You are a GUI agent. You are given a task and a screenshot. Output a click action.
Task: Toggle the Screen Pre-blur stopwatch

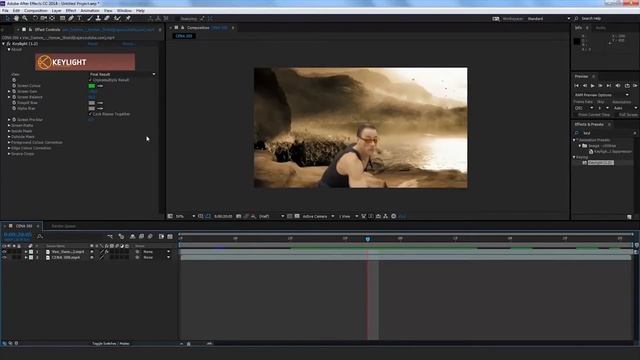pos(14,120)
